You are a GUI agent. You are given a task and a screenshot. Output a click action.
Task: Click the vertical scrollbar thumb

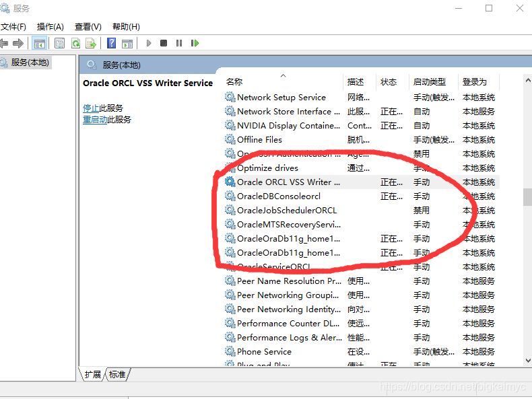point(527,197)
